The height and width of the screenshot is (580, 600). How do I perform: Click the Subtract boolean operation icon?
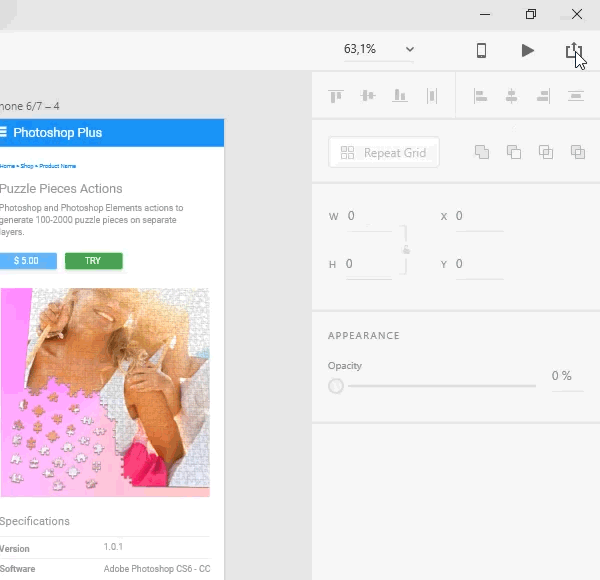tap(514, 152)
